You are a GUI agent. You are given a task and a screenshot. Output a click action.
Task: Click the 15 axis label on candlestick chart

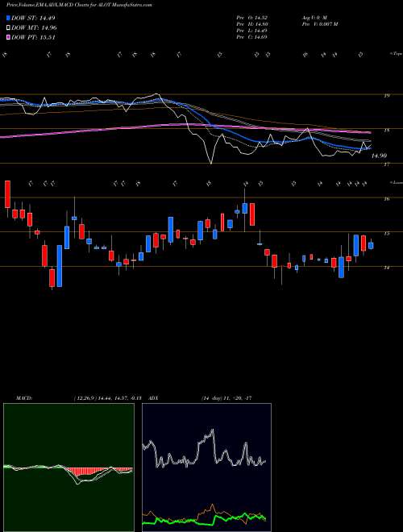[x=387, y=234]
